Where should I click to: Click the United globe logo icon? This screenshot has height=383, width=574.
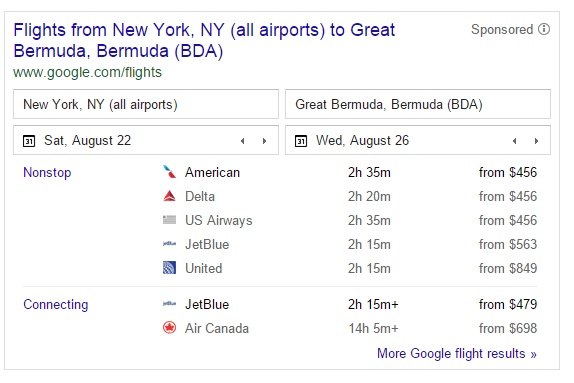pyautogui.click(x=169, y=268)
